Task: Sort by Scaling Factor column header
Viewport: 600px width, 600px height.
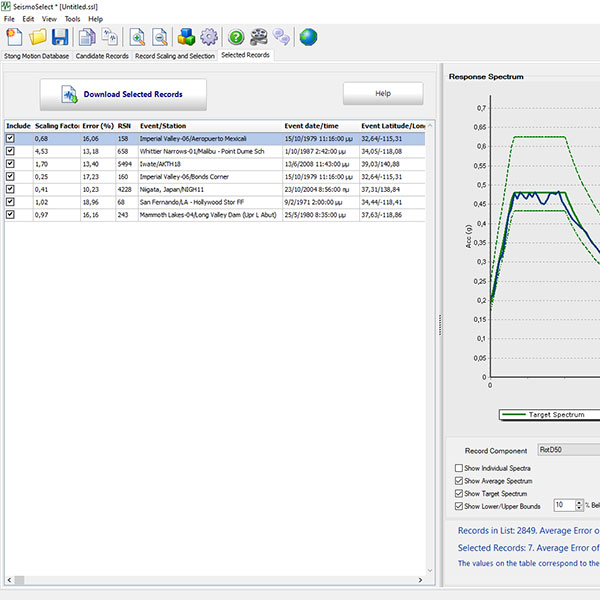Action: click(x=57, y=126)
